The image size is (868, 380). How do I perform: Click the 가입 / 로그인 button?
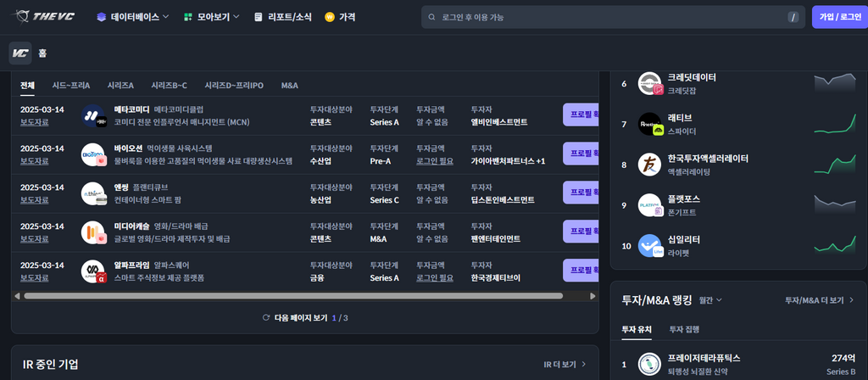coord(840,17)
